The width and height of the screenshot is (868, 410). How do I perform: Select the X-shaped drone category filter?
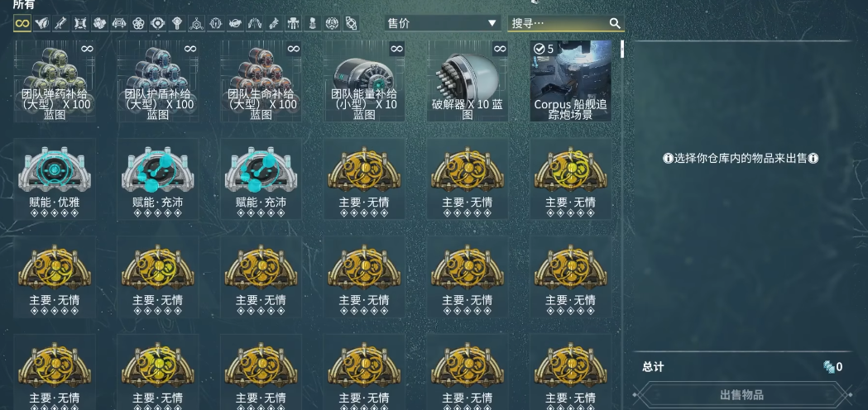80,23
